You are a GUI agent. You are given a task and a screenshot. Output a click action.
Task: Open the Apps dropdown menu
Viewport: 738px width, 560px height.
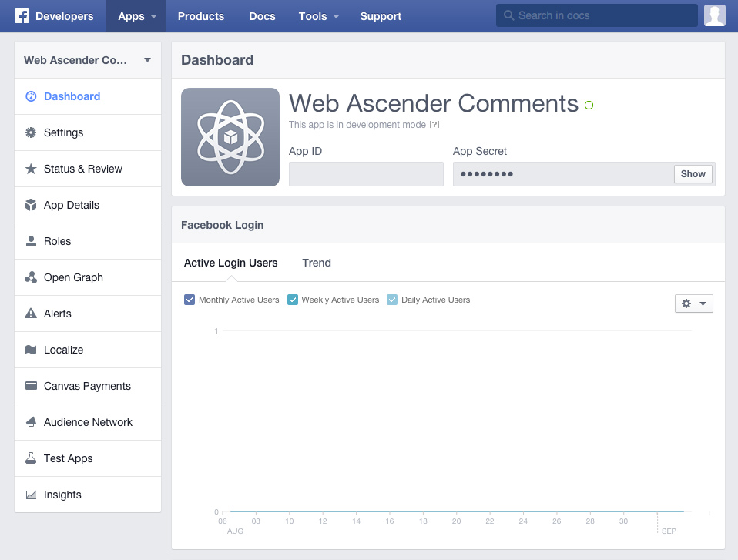pyautogui.click(x=136, y=16)
